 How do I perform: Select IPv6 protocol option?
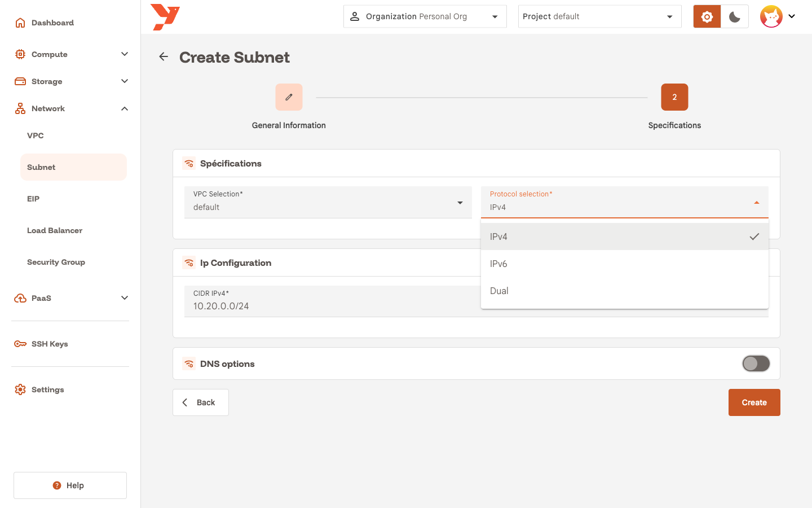click(625, 264)
